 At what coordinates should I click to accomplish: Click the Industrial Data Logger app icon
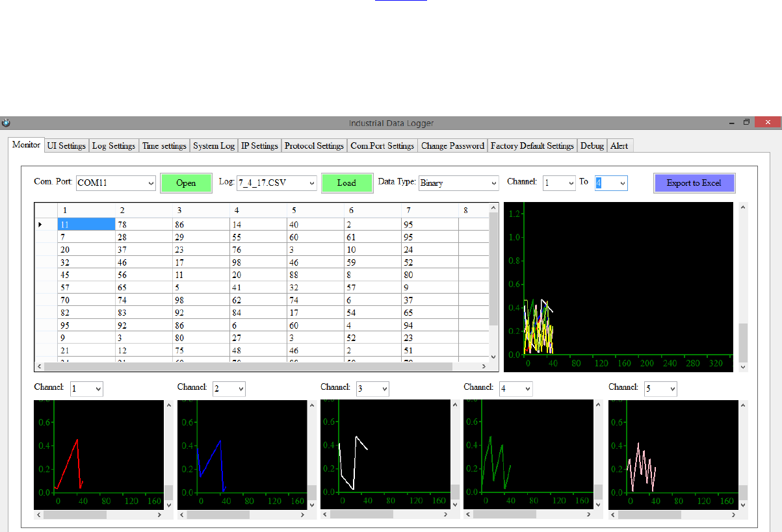coord(6,123)
